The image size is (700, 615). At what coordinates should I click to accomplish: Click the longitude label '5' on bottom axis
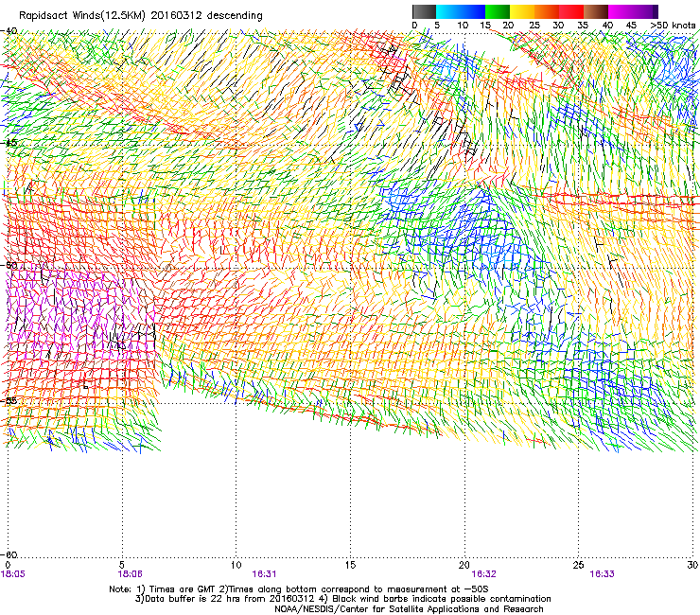[122, 565]
